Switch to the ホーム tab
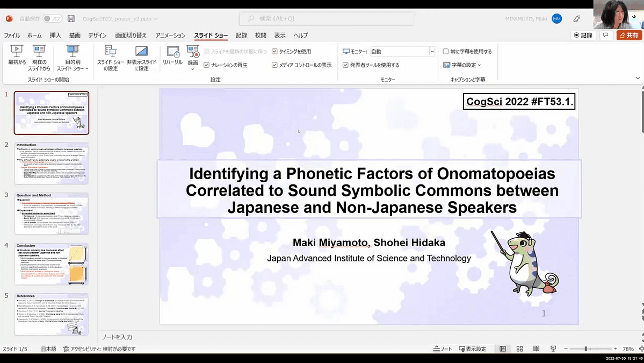Screen dimensions: 644x363 pos(34,35)
